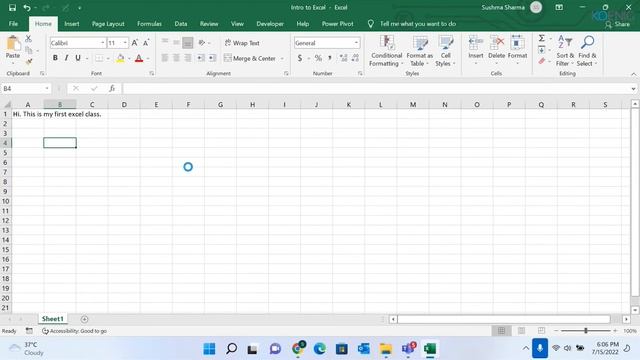640x360 pixels.
Task: Toggle Bold formatting
Action: pos(55,58)
